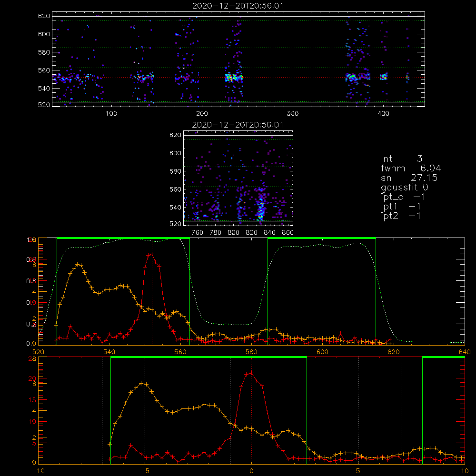Click x-axis label 640 on the profile plot
476x476 pixels.
coord(465,352)
